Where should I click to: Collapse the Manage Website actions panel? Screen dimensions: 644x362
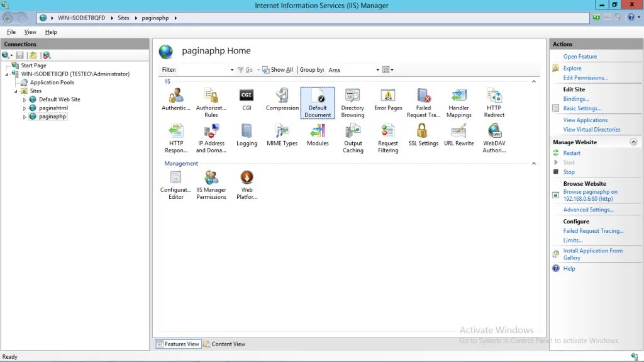pos(633,142)
